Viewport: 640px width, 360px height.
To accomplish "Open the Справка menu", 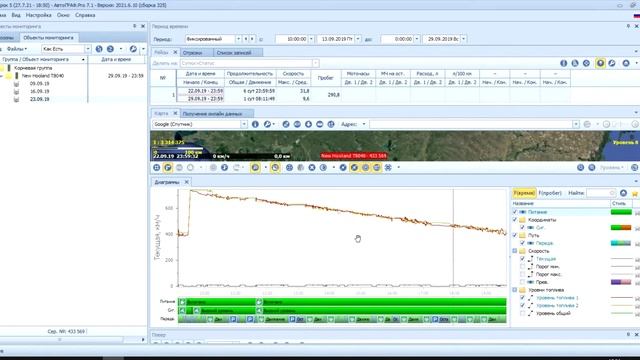I will tap(85, 15).
